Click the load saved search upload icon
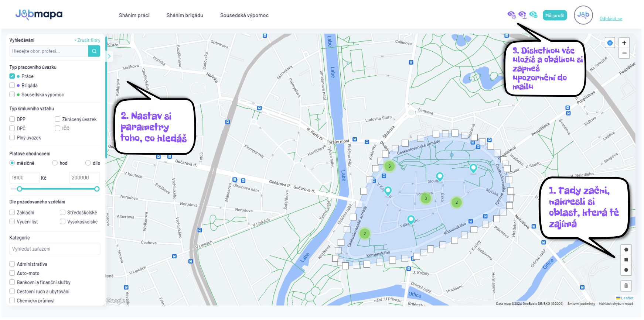The image size is (644, 320). click(x=522, y=15)
